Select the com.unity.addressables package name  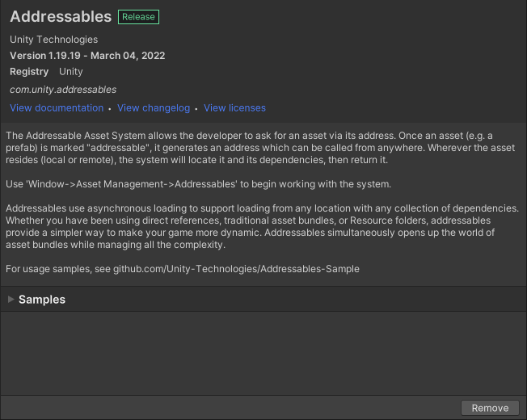[x=63, y=90]
